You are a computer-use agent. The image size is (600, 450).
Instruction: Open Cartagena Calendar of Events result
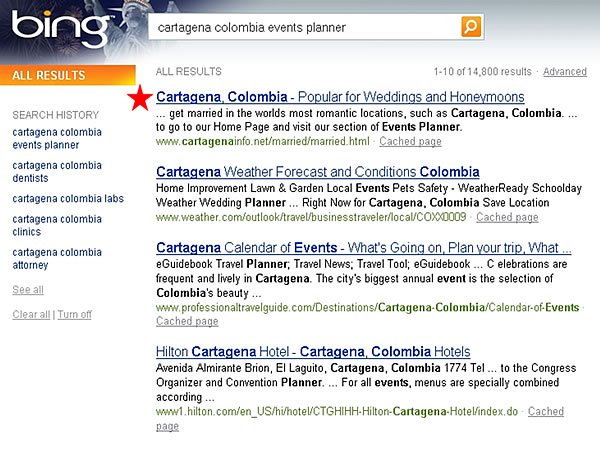[x=364, y=247]
